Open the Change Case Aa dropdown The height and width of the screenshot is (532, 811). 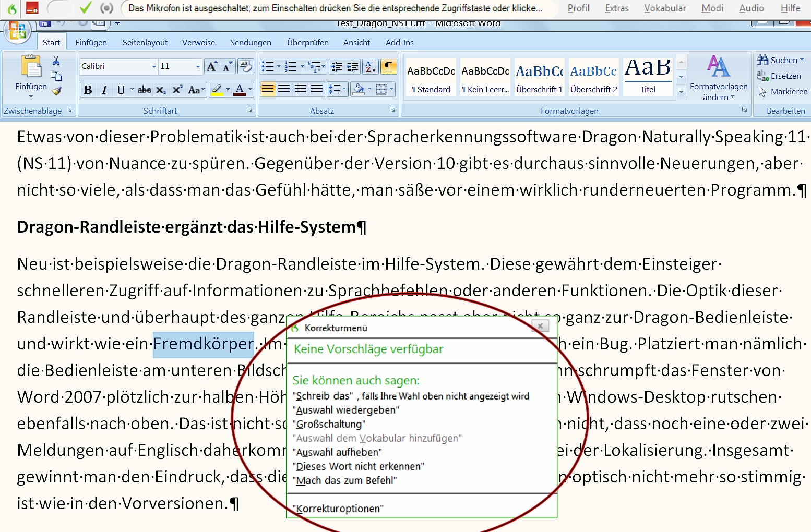tap(197, 90)
